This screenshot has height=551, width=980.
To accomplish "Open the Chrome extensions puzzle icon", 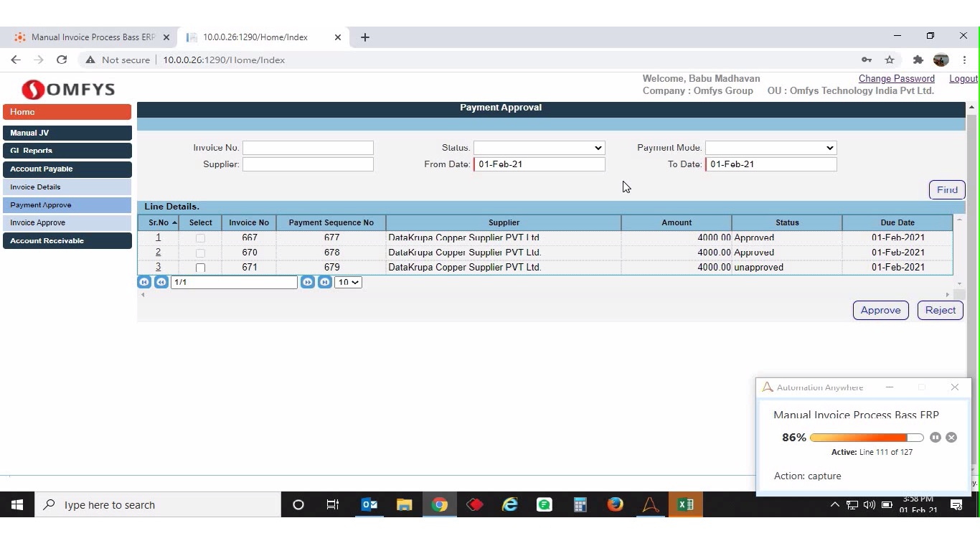I will (918, 60).
